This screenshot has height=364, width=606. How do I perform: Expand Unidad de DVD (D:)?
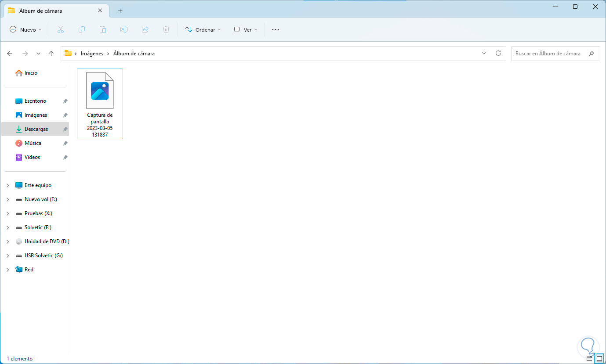pyautogui.click(x=7, y=241)
